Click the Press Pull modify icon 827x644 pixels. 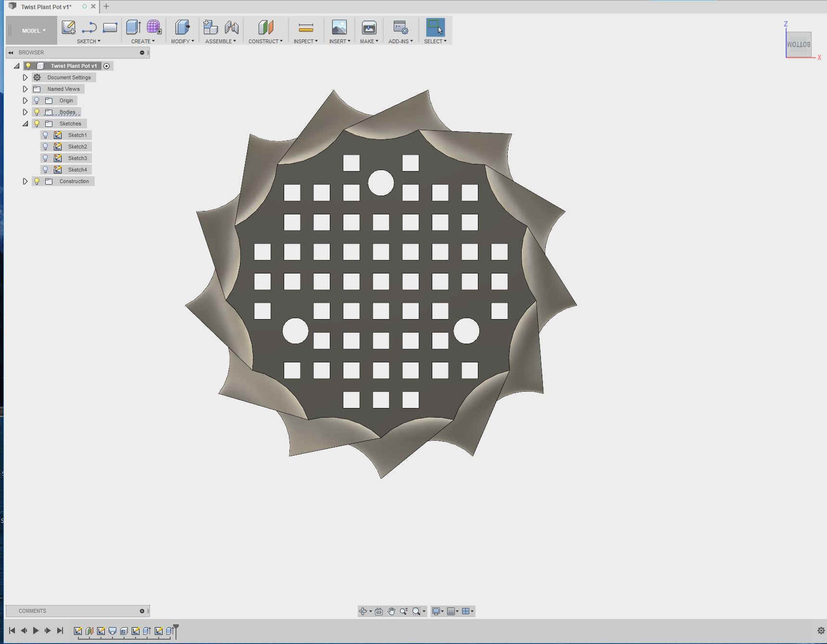[x=182, y=27]
